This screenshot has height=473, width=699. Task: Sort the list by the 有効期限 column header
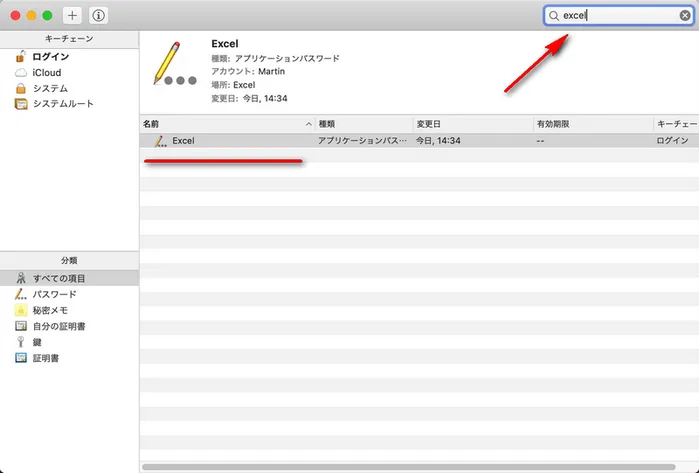click(593, 124)
